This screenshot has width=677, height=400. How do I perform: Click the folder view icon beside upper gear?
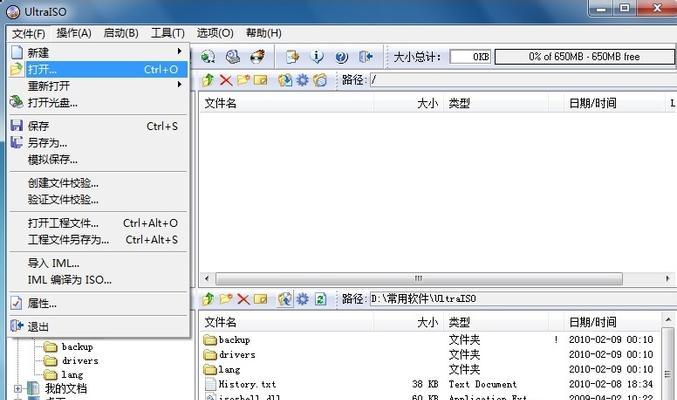320,80
